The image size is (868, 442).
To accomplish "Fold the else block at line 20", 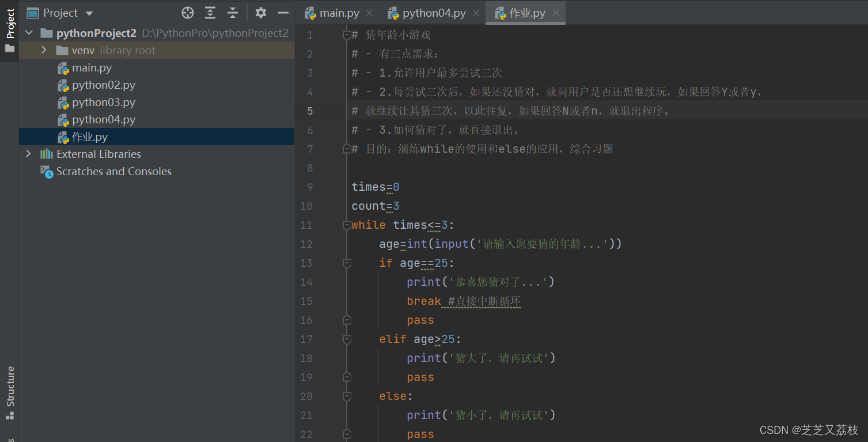I will pos(347,396).
